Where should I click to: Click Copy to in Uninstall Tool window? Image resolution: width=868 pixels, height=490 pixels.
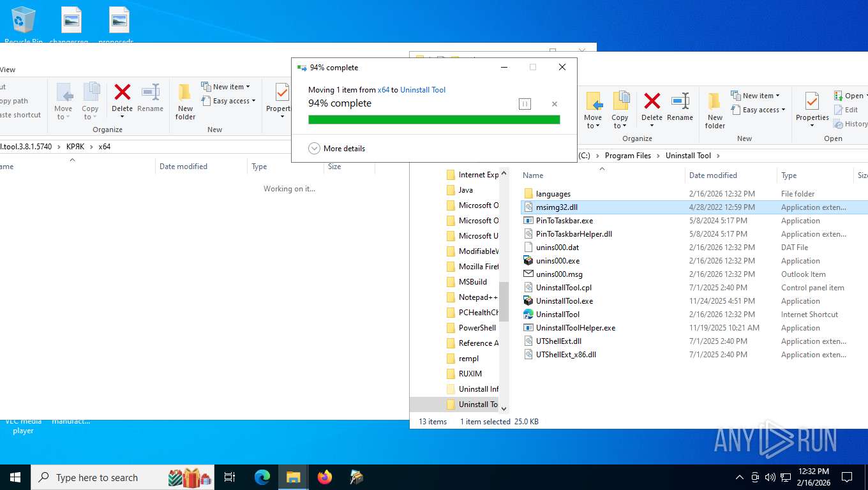[620, 110]
